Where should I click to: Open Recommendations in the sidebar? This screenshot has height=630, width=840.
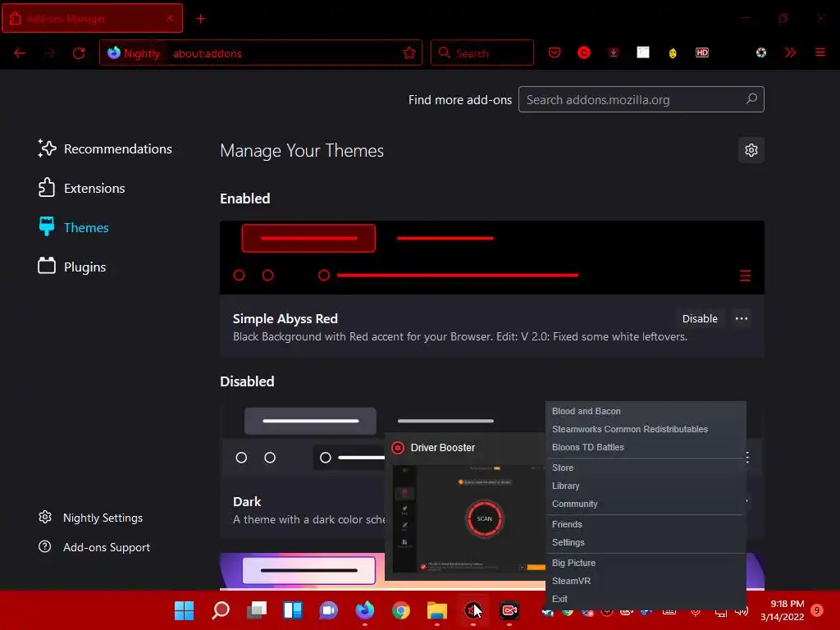point(105,148)
